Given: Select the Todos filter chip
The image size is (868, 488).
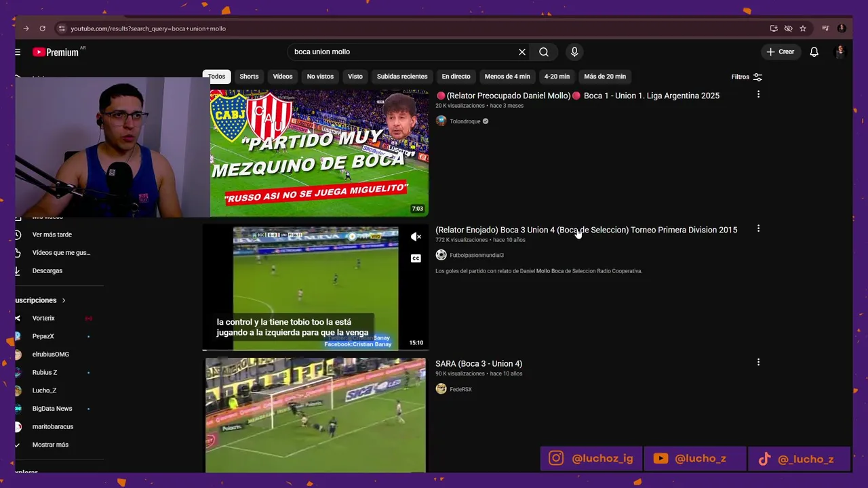Looking at the screenshot, I should [x=217, y=77].
